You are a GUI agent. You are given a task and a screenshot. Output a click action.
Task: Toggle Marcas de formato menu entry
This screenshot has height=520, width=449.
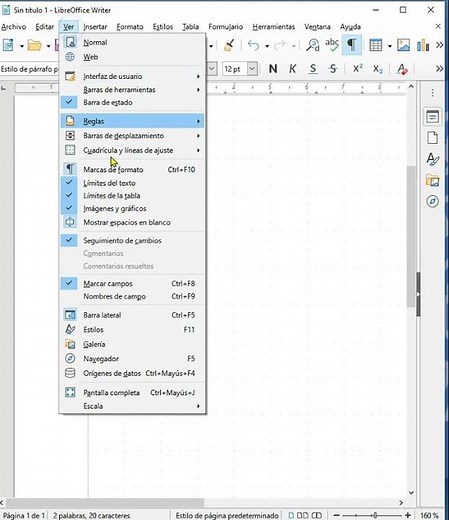point(132,169)
